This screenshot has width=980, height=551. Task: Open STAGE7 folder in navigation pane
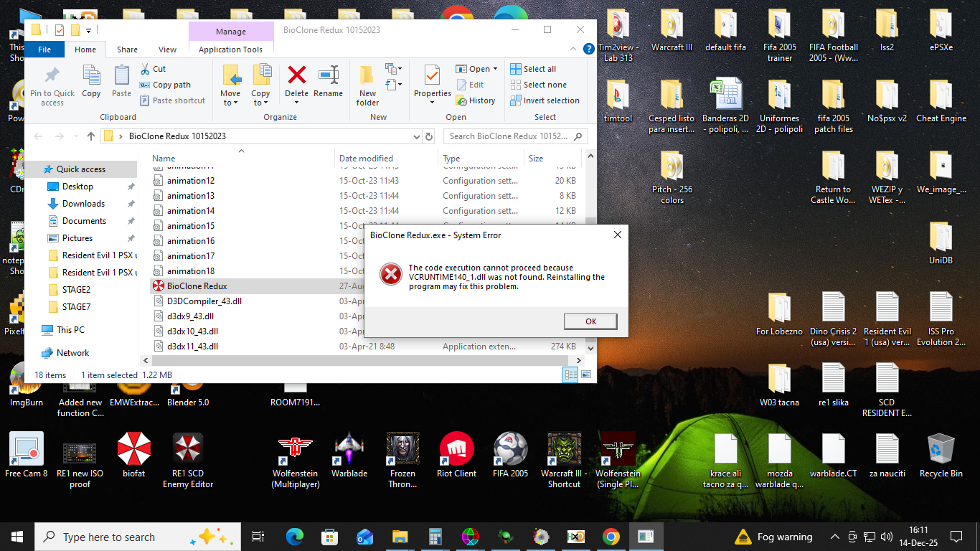pyautogui.click(x=76, y=307)
